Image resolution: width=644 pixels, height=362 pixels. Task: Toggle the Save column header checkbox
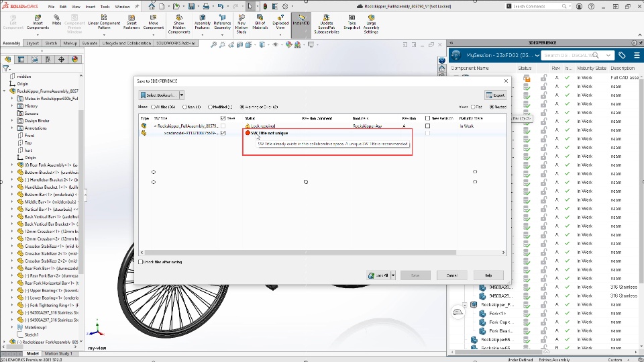(223, 118)
